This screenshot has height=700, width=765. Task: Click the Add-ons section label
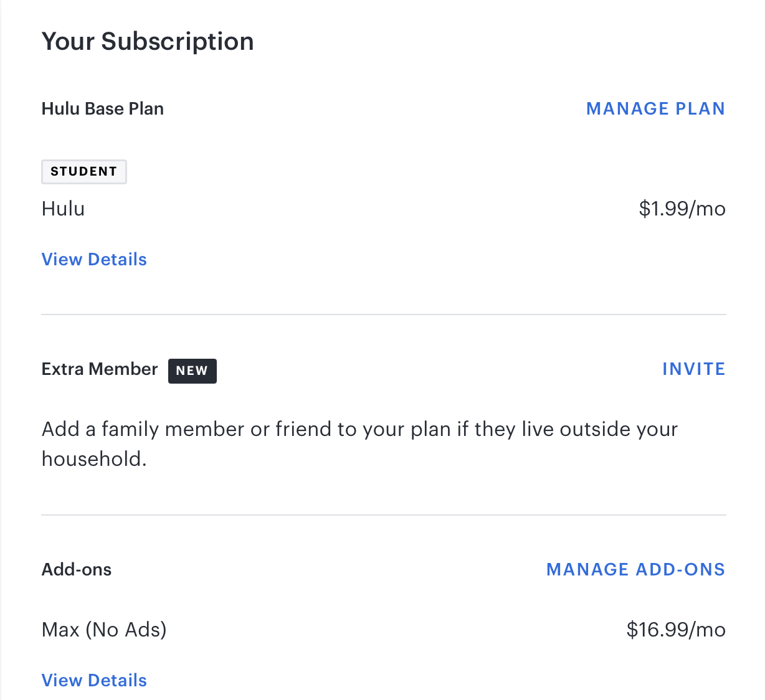77,570
